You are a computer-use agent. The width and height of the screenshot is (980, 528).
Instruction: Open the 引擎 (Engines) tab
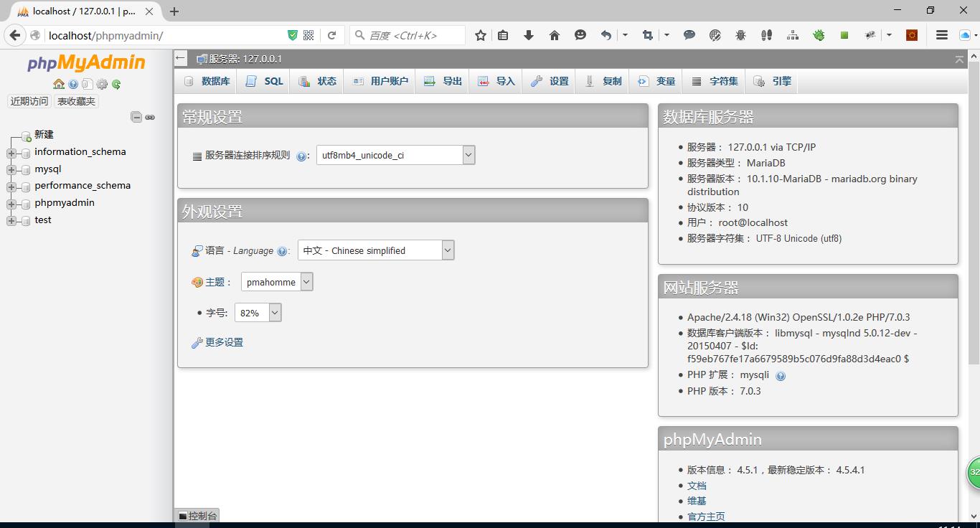click(772, 81)
